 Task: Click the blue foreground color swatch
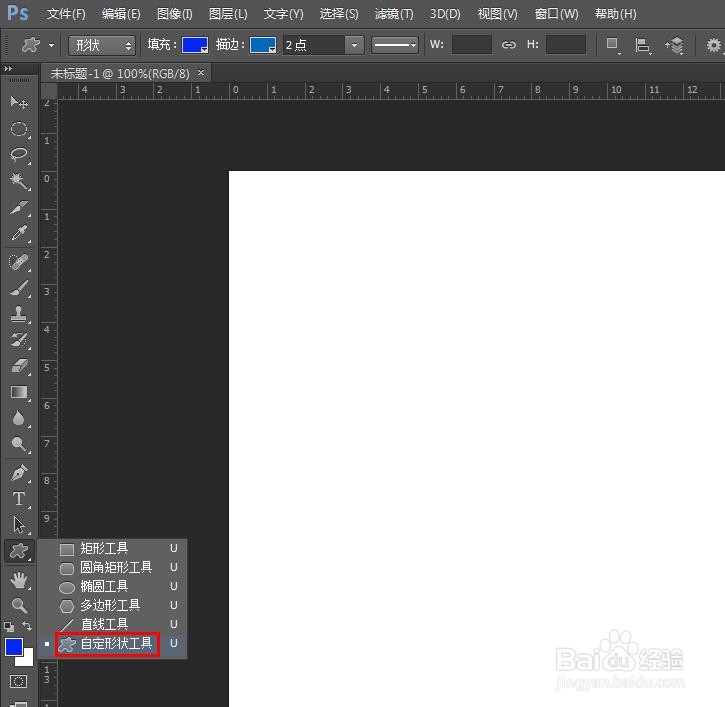coord(14,647)
